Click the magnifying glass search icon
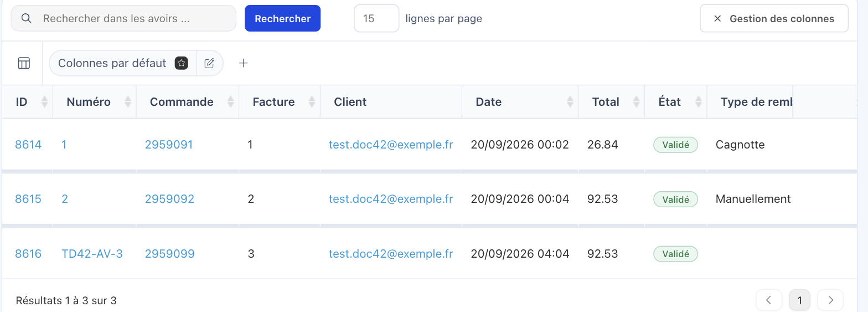868x312 pixels. (26, 18)
